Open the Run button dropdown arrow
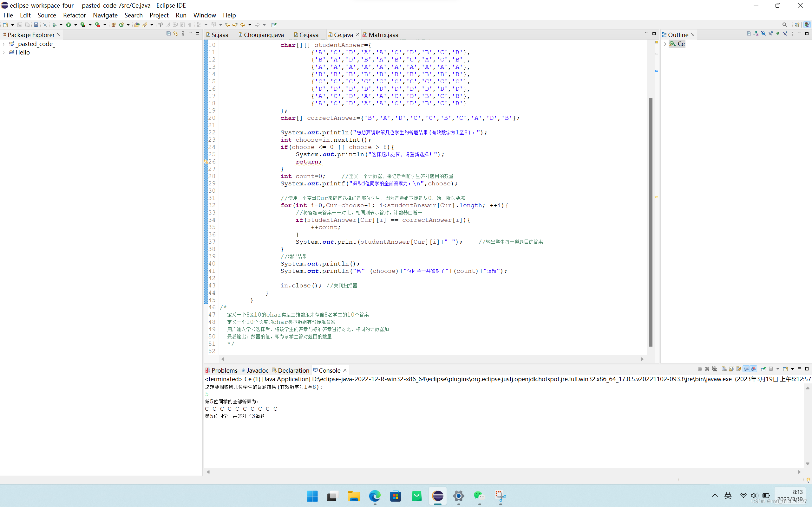The height and width of the screenshot is (507, 812). tap(75, 25)
